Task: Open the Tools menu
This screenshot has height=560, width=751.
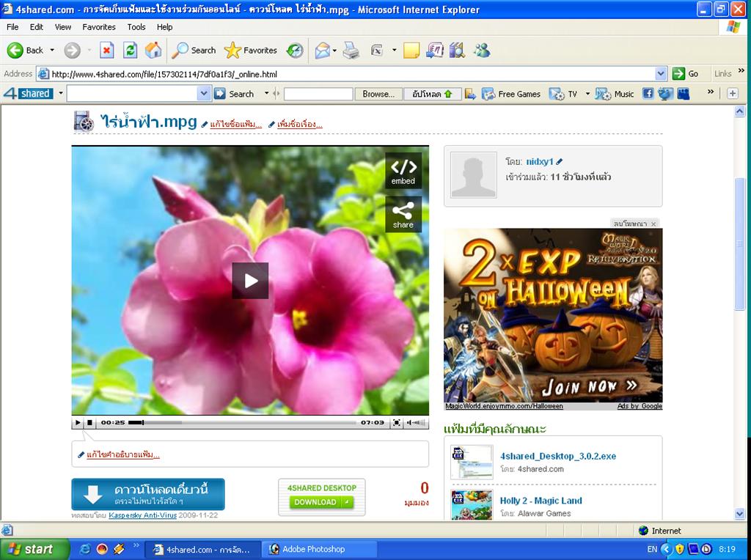Action: coord(136,27)
